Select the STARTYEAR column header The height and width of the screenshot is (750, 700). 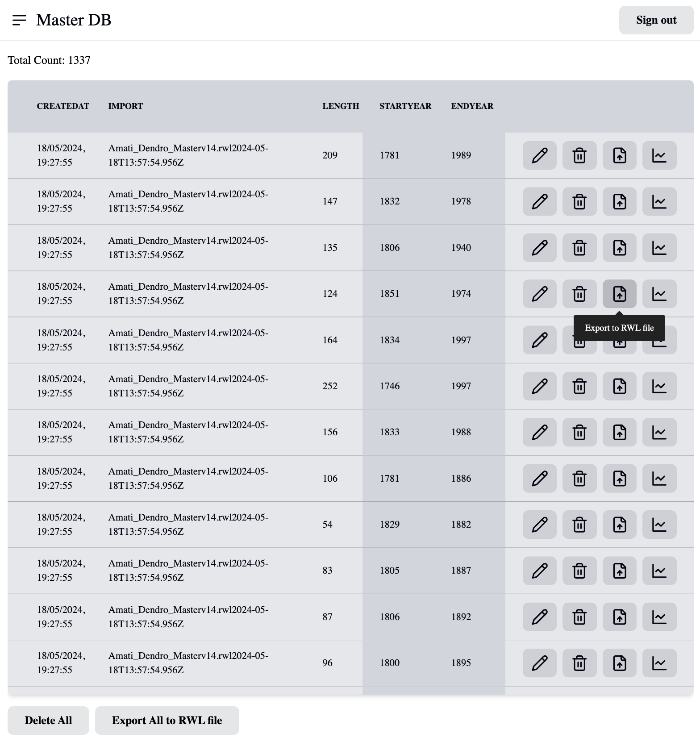pos(405,106)
